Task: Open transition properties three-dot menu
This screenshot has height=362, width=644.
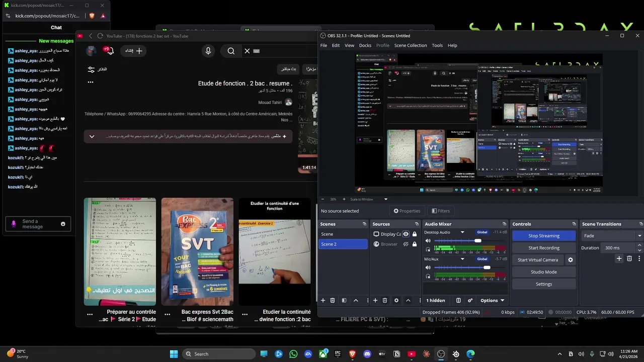Action: click(639, 258)
